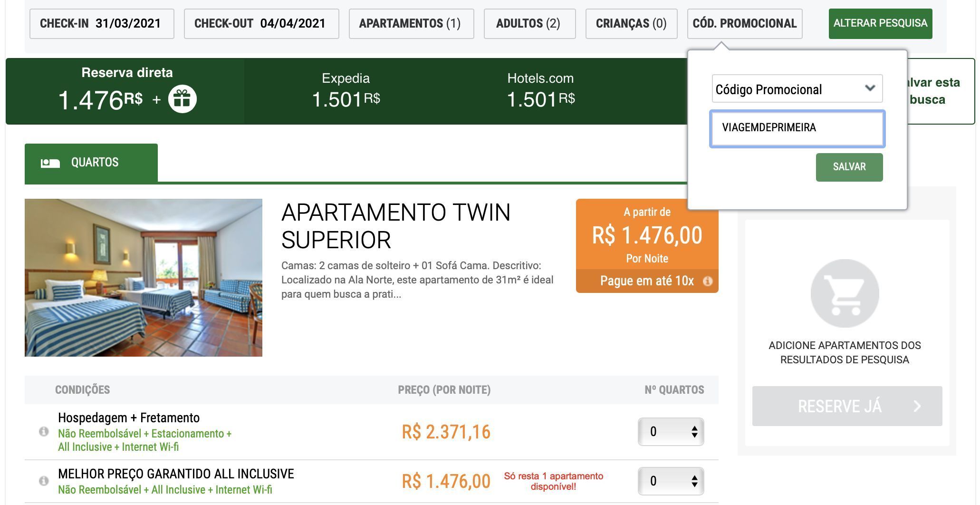
Task: Open the Código Promocional dropdown
Action: 797,89
